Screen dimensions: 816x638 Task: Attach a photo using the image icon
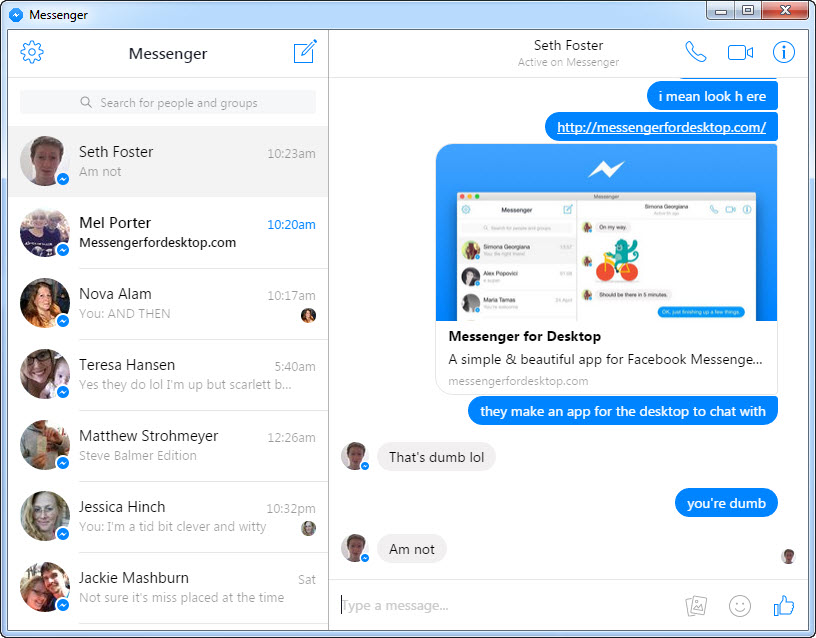tap(696, 605)
